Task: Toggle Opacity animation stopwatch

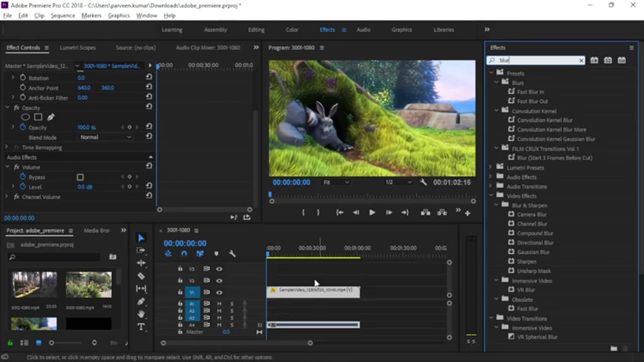Action: click(23, 127)
